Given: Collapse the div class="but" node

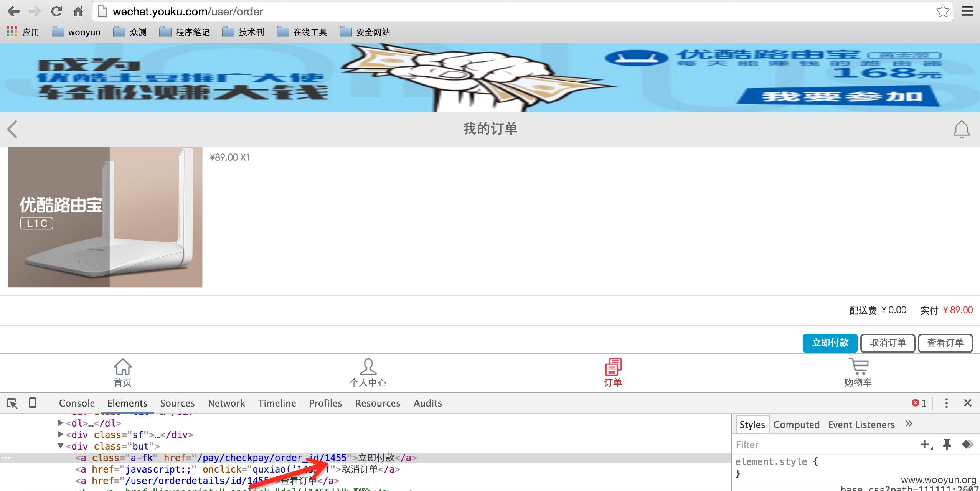Looking at the screenshot, I should click(x=61, y=446).
